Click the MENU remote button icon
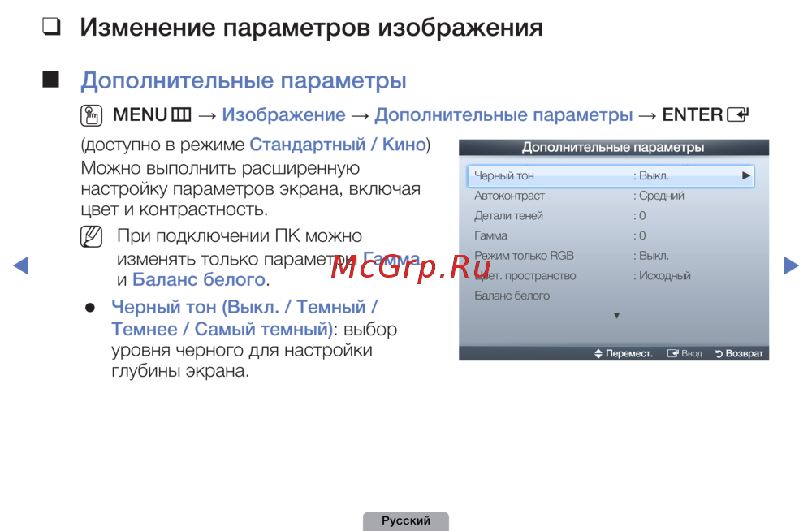The width and height of the screenshot is (812, 531). [181, 115]
